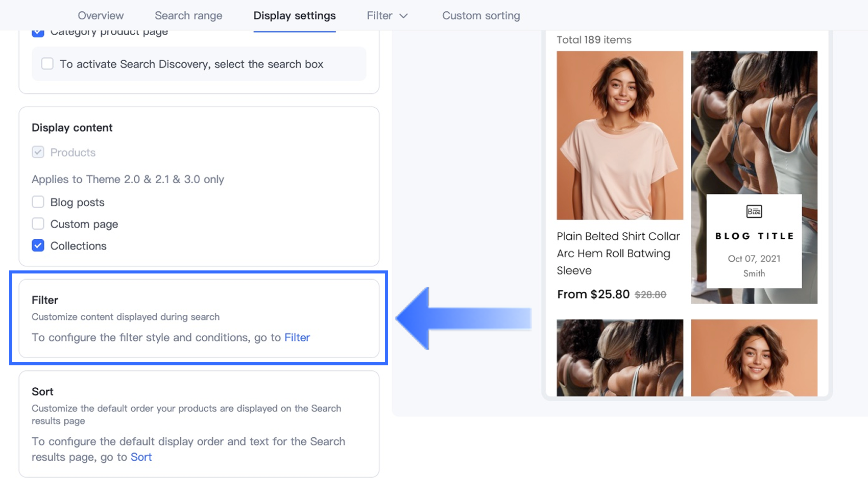Click the bold "Filter" card heading
The height and width of the screenshot is (500, 868).
pos(45,300)
